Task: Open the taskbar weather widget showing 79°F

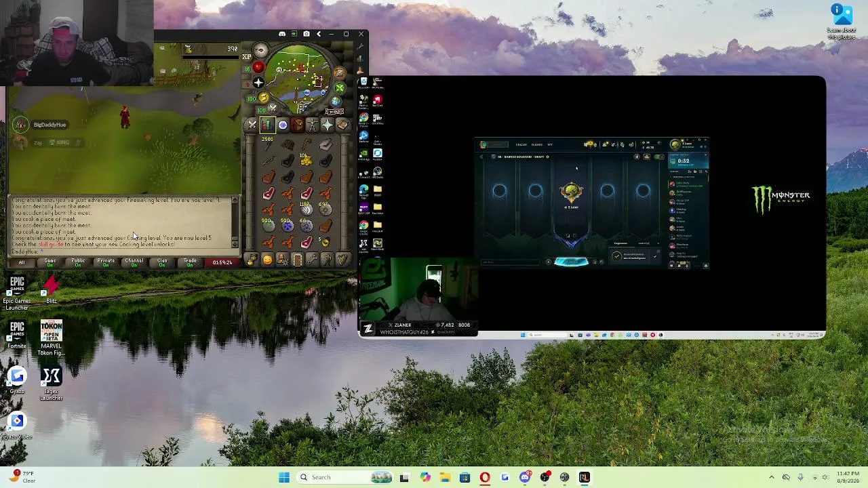Action: click(x=22, y=477)
